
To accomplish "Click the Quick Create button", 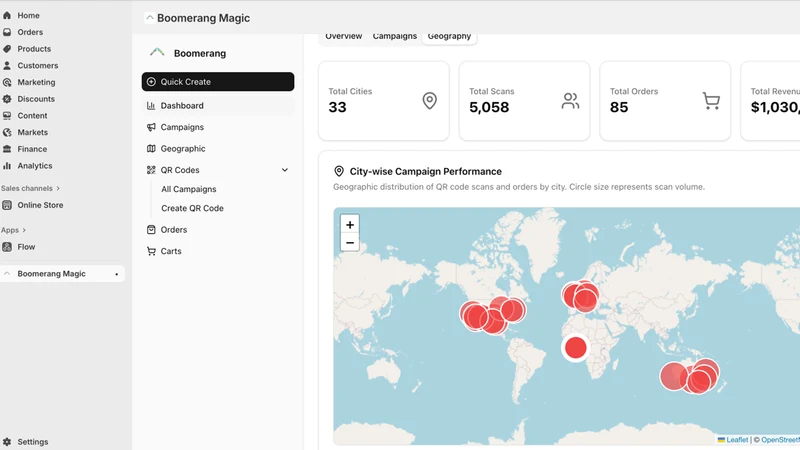I will tap(218, 82).
